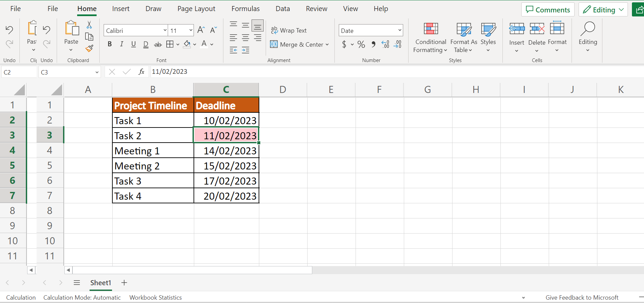
Task: Toggle italic formatting
Action: 121,44
